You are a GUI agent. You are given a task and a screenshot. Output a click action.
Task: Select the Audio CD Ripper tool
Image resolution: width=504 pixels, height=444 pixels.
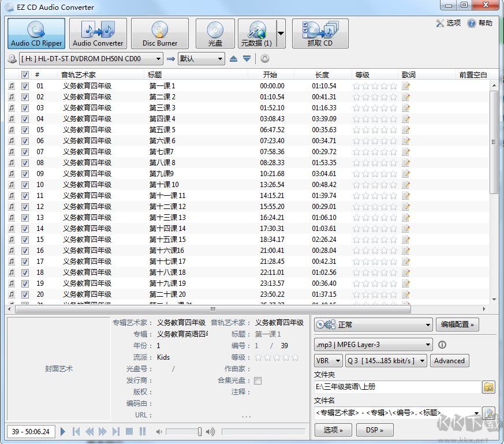point(36,33)
